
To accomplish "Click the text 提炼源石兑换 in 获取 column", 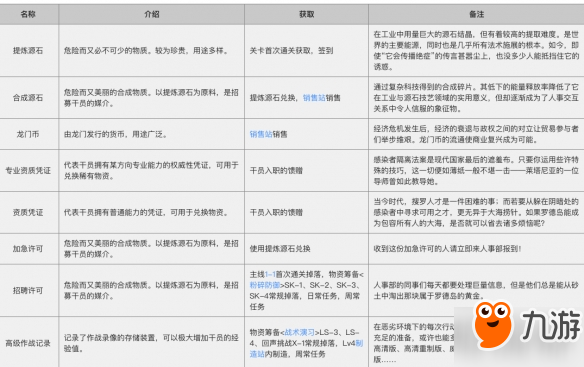I will (x=272, y=98).
